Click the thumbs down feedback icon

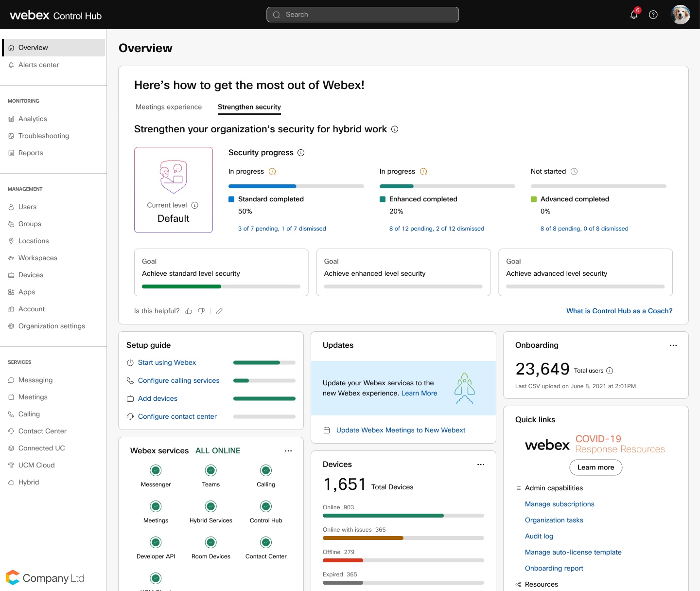[x=201, y=311]
